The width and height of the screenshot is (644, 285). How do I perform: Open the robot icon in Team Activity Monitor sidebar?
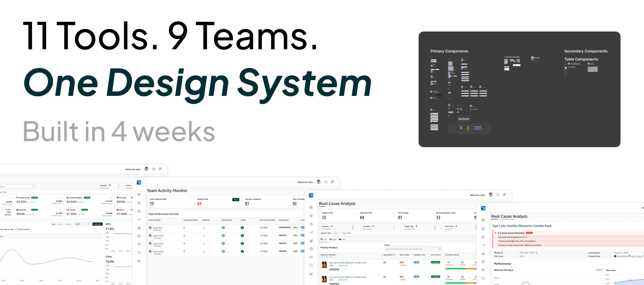139,211
